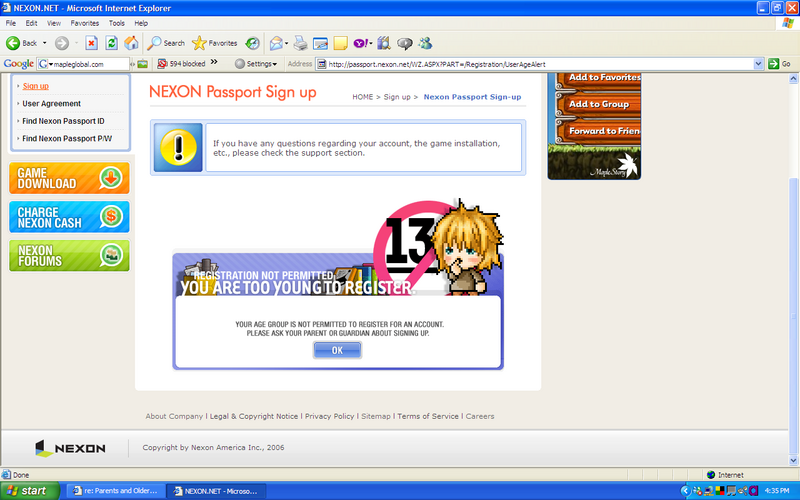The image size is (800, 500).
Task: Click the grayed Forward arrow icon
Action: 62,43
